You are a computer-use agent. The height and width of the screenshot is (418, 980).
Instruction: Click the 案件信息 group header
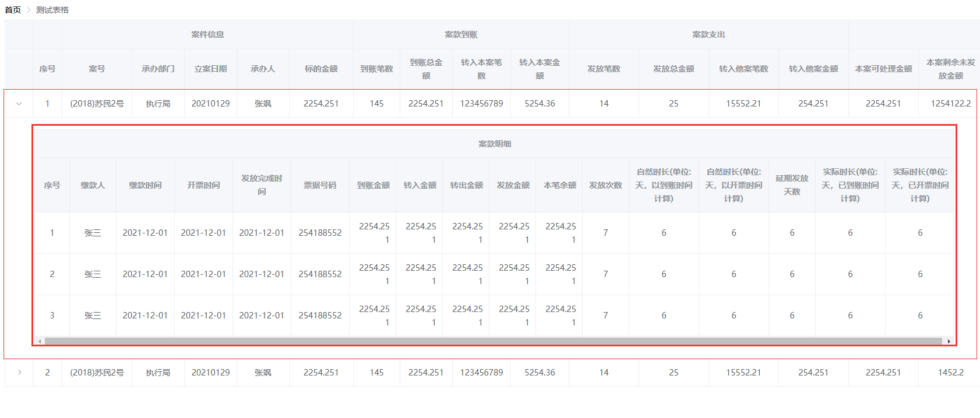point(207,34)
